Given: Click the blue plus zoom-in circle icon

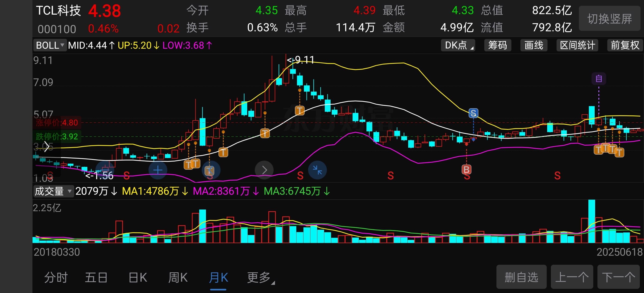Looking at the screenshot, I should pos(158,170).
